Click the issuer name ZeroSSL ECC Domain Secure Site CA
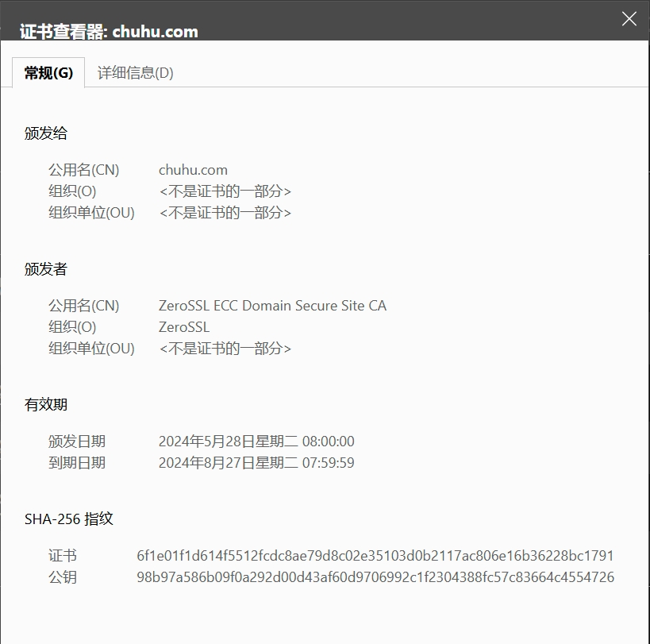This screenshot has width=650, height=644. pyautogui.click(x=272, y=306)
